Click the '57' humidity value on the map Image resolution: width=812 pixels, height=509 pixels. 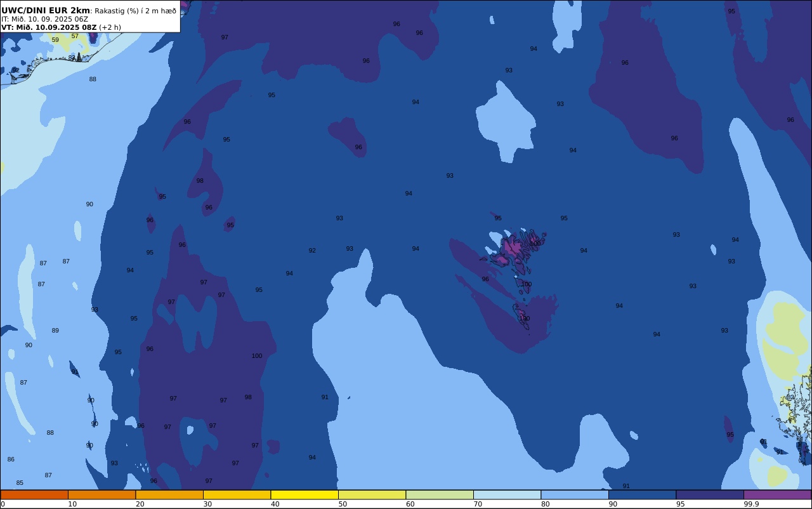[x=75, y=36]
